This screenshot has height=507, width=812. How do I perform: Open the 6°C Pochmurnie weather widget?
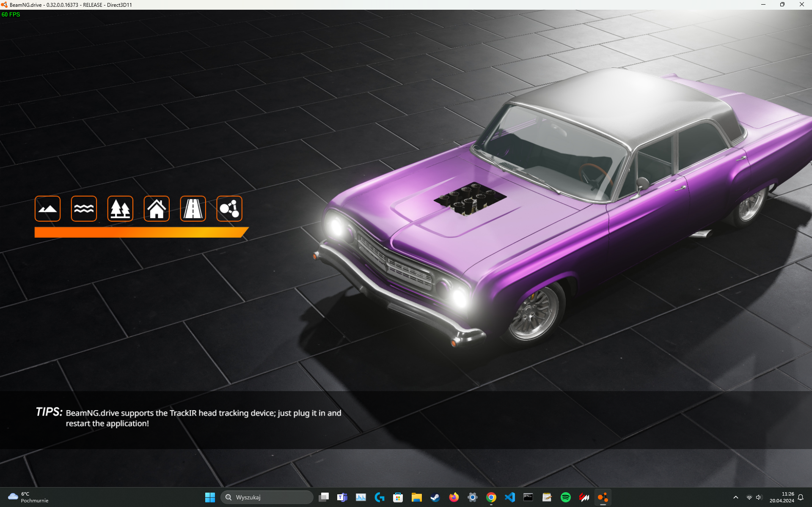coord(29,497)
